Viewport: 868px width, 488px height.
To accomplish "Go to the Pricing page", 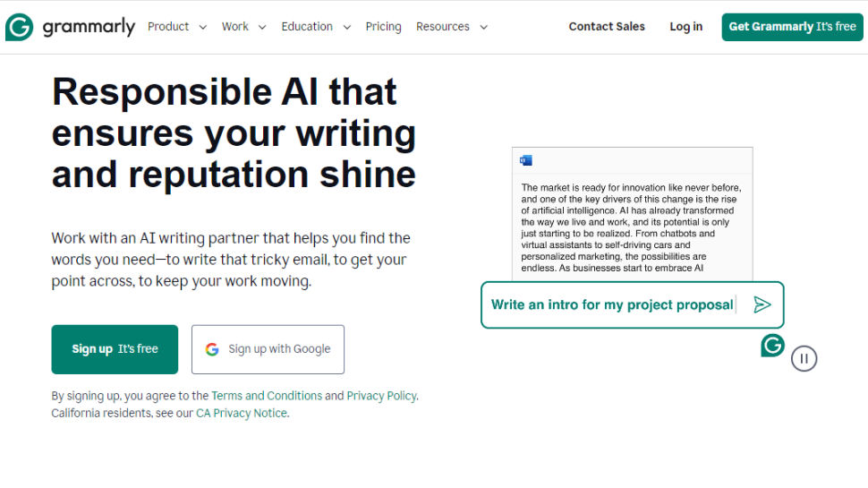I will [383, 27].
